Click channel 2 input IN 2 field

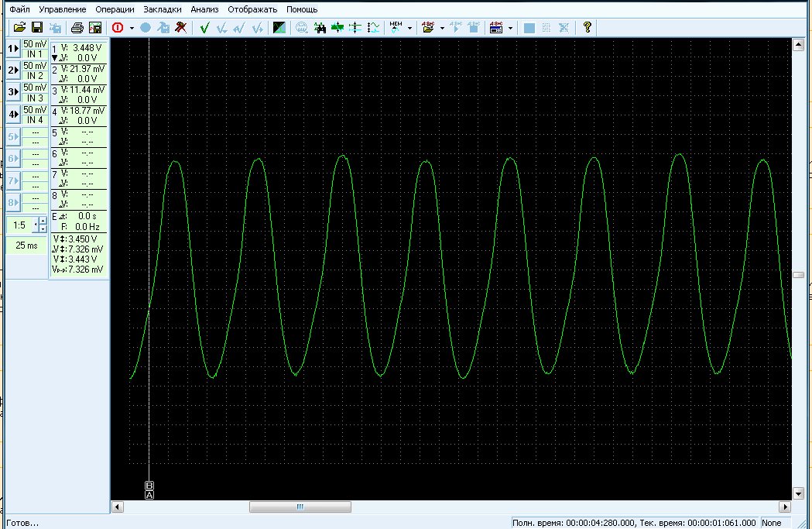pos(35,76)
